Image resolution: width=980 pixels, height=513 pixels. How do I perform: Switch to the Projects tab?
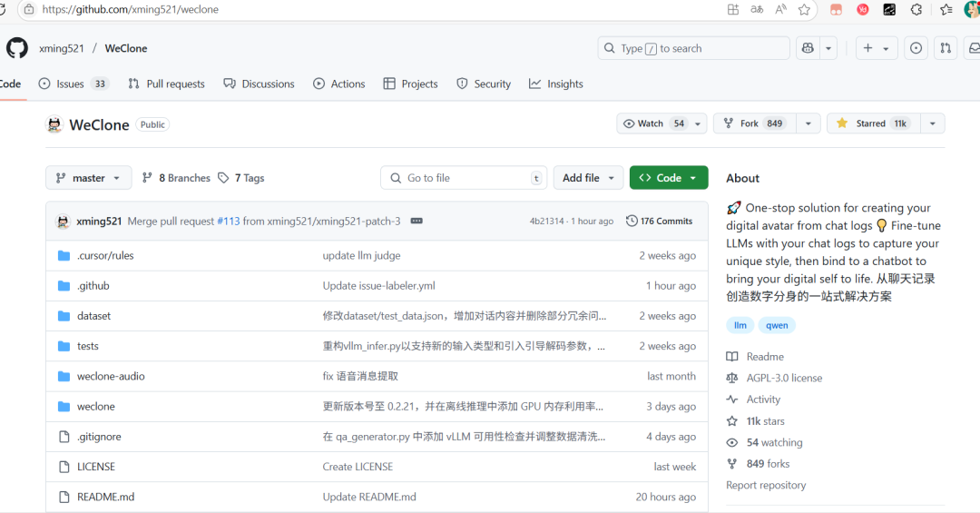(x=410, y=84)
